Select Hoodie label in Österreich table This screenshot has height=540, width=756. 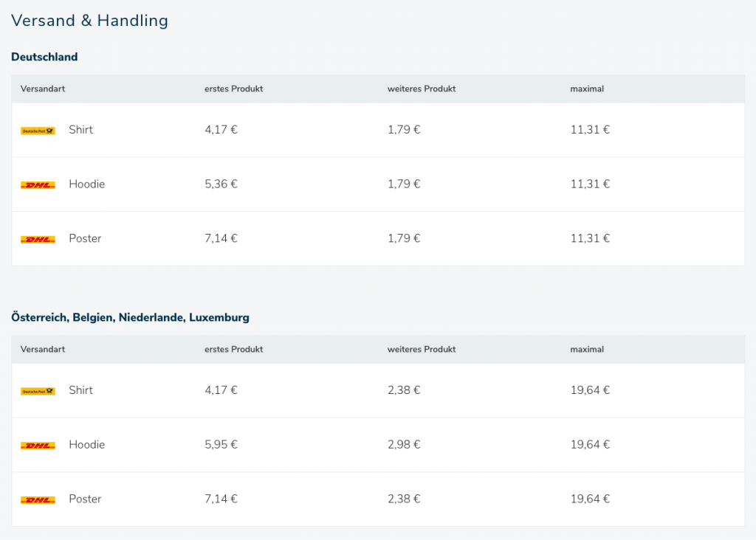87,445
